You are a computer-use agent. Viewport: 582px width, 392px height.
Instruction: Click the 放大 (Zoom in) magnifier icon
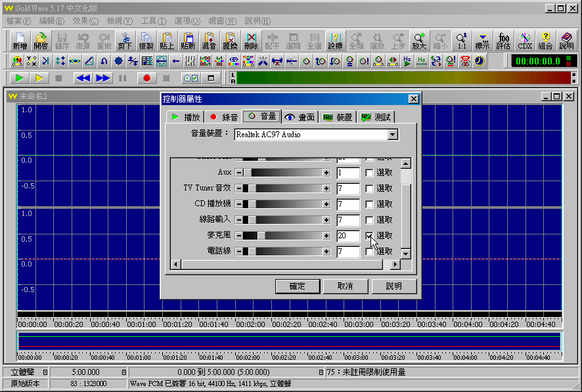(x=419, y=41)
